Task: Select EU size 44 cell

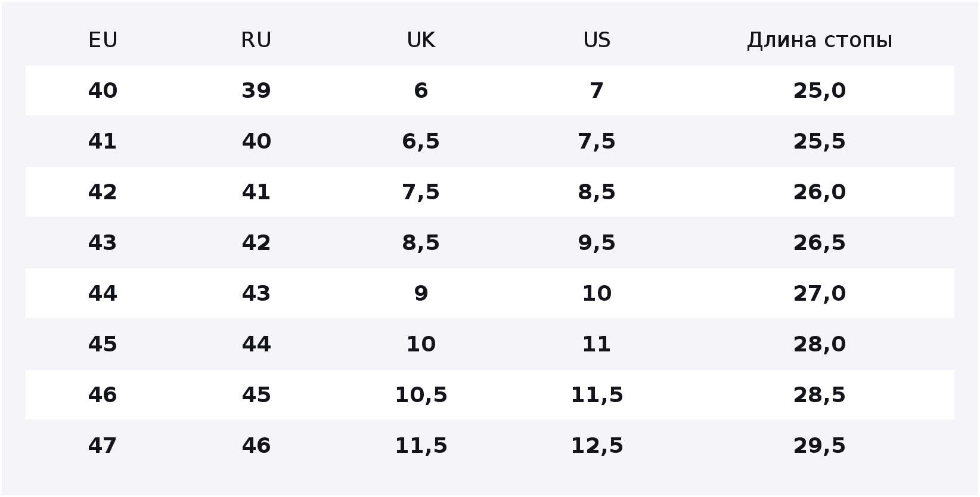Action: (x=103, y=294)
